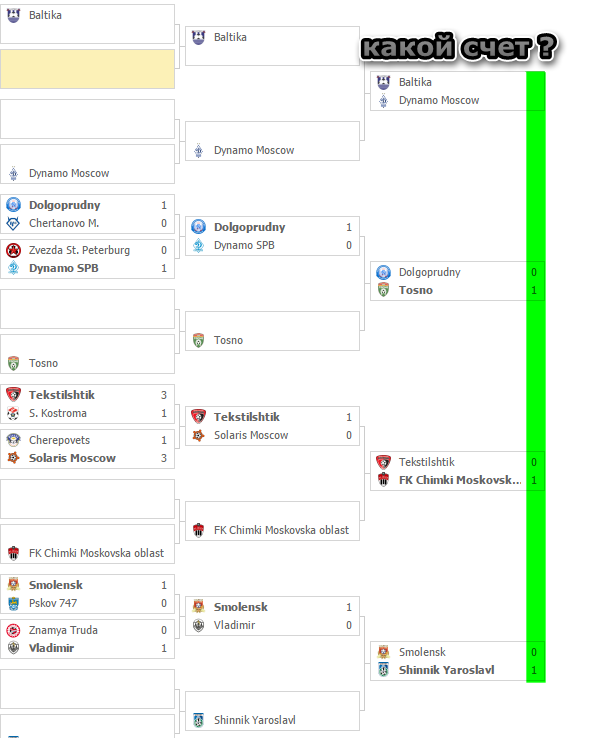Click Dynamo SPB in Dolgoprudny second-round match

(x=244, y=246)
